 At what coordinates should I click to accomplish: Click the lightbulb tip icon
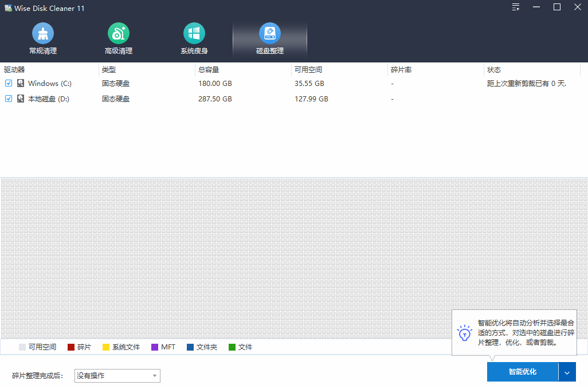pyautogui.click(x=465, y=333)
